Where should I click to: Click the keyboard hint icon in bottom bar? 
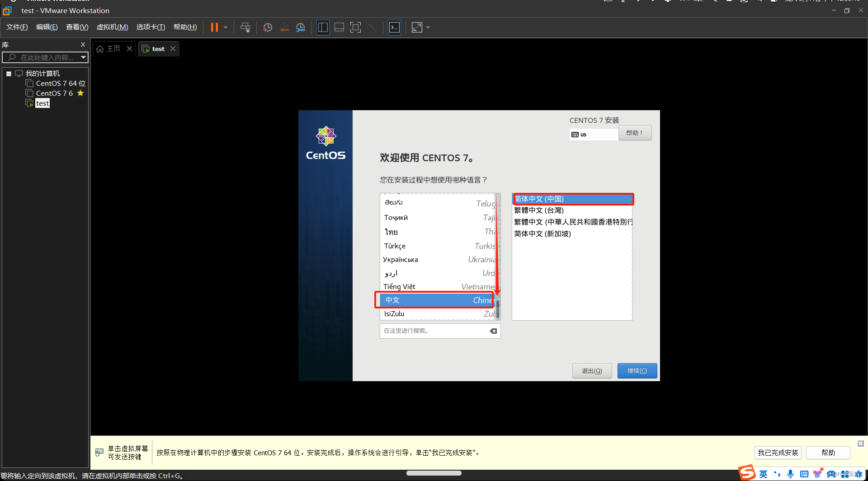[99, 452]
